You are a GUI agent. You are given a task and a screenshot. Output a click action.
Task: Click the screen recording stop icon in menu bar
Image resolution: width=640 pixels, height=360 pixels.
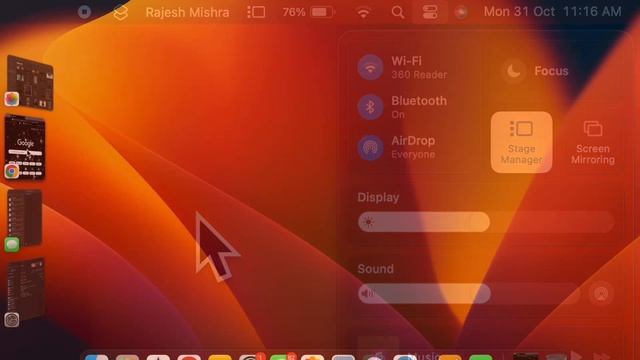84,12
